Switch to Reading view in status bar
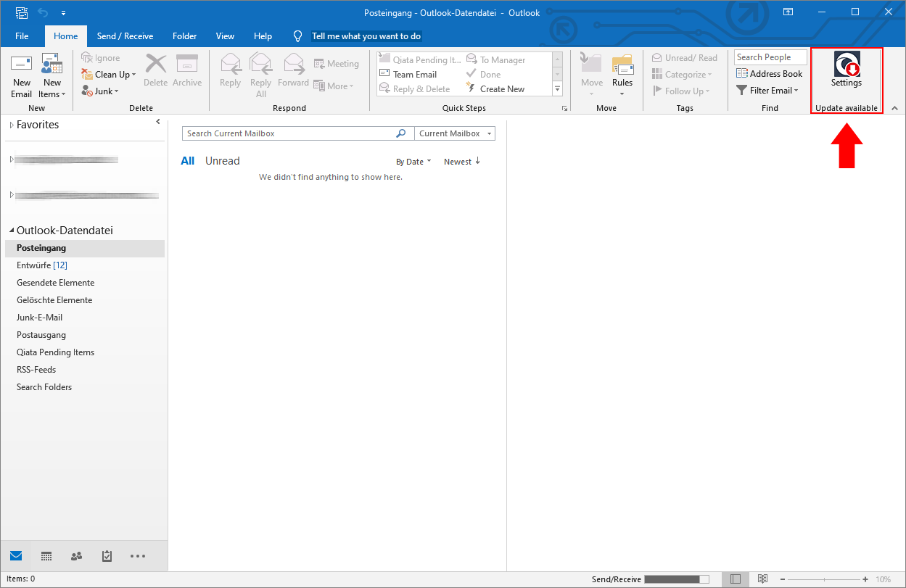The width and height of the screenshot is (906, 588). [x=762, y=579]
